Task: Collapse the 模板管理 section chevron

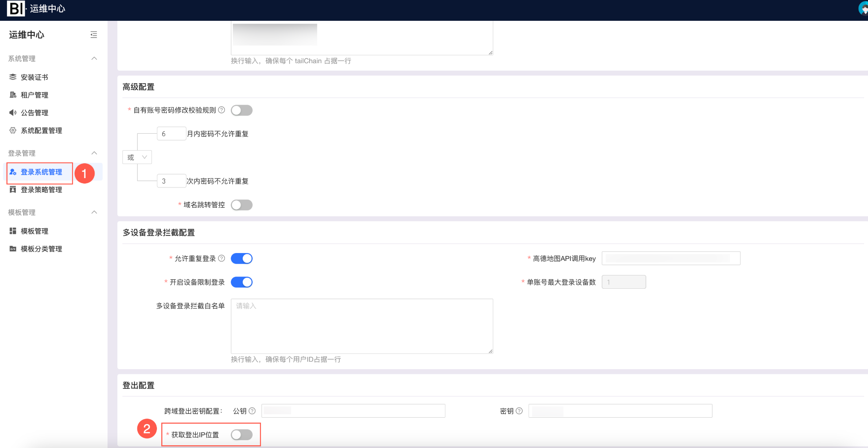Action: 94,212
